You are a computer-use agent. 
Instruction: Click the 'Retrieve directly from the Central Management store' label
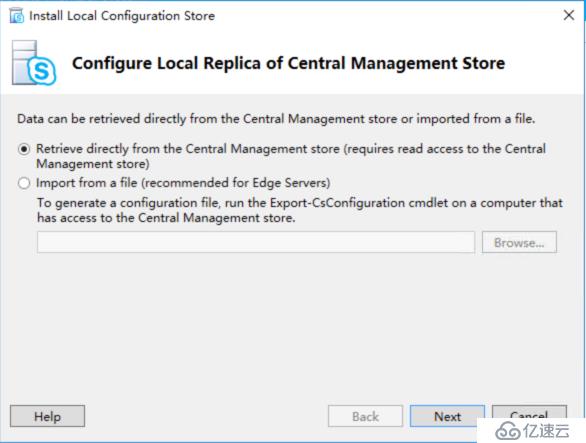pos(291,156)
